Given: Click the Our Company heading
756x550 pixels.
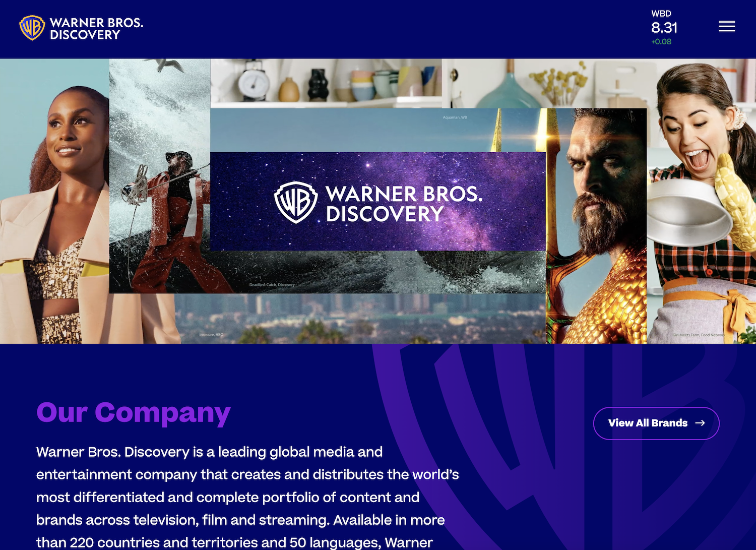Looking at the screenshot, I should click(x=134, y=413).
